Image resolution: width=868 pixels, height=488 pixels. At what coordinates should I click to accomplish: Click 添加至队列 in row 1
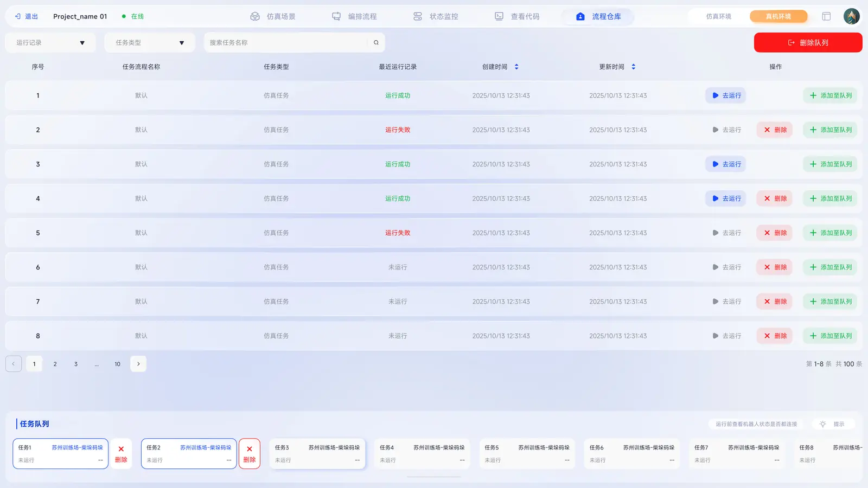830,95
